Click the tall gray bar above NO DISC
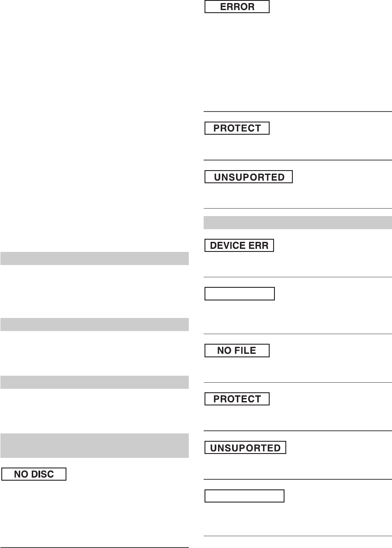Image resolution: width=392 pixels, height=548 pixels. 94,445
